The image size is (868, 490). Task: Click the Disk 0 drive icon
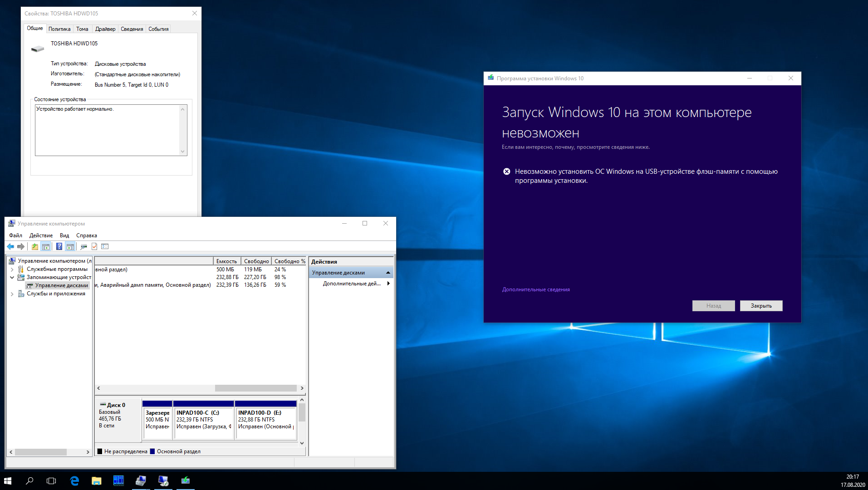tap(103, 405)
